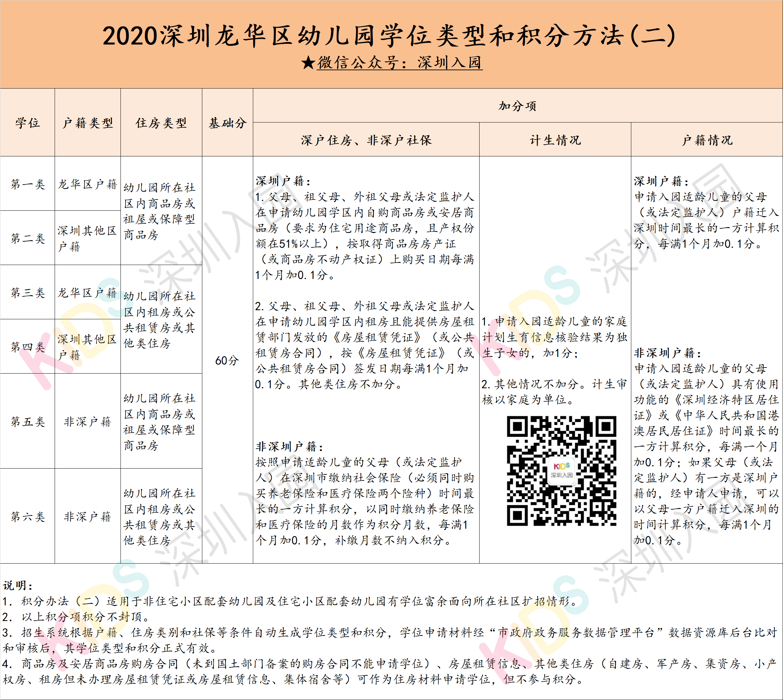Click the 其他情况不加分 family planning item
783x700 pixels.
click(555, 392)
